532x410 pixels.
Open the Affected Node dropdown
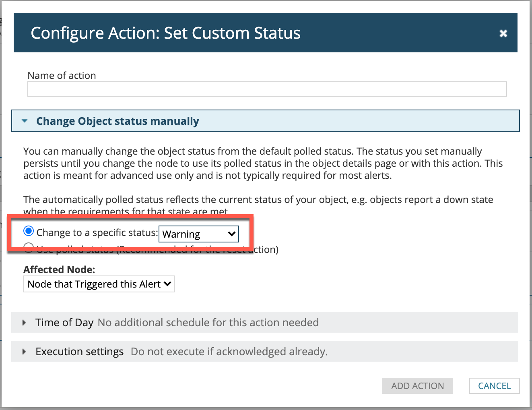(99, 284)
